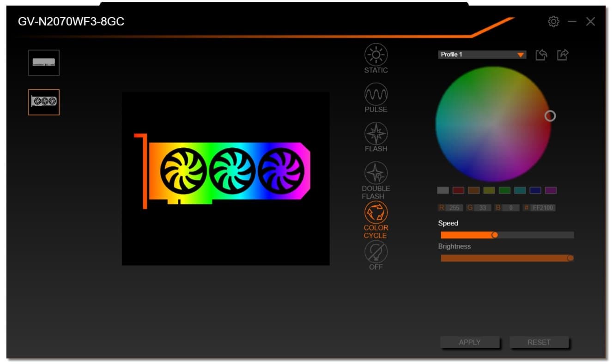The width and height of the screenshot is (612, 364).
Task: Select the STATIC lighting mode
Action: point(376,59)
